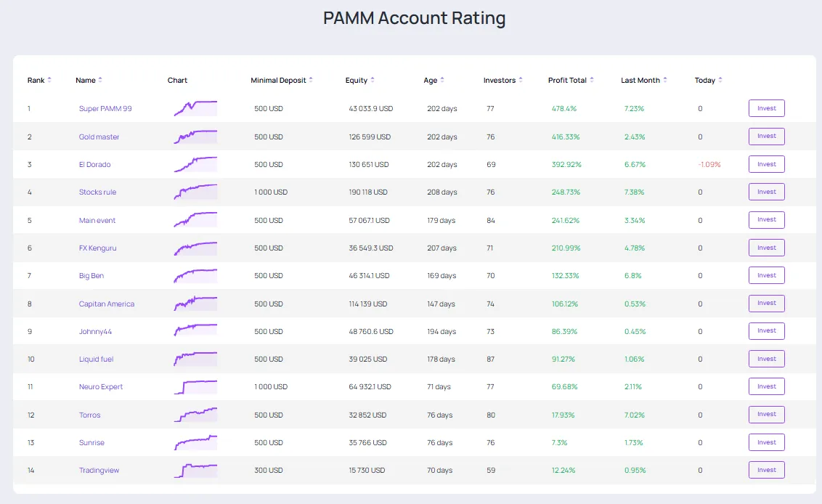Image resolution: width=822 pixels, height=504 pixels.
Task: Click the Neuro Expert performance chart
Action: [x=195, y=386]
